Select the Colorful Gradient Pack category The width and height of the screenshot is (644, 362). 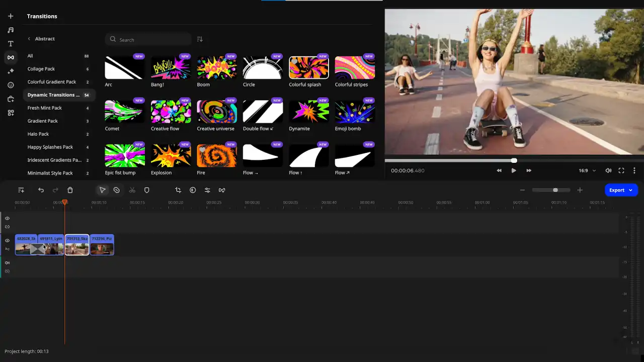coord(58,82)
